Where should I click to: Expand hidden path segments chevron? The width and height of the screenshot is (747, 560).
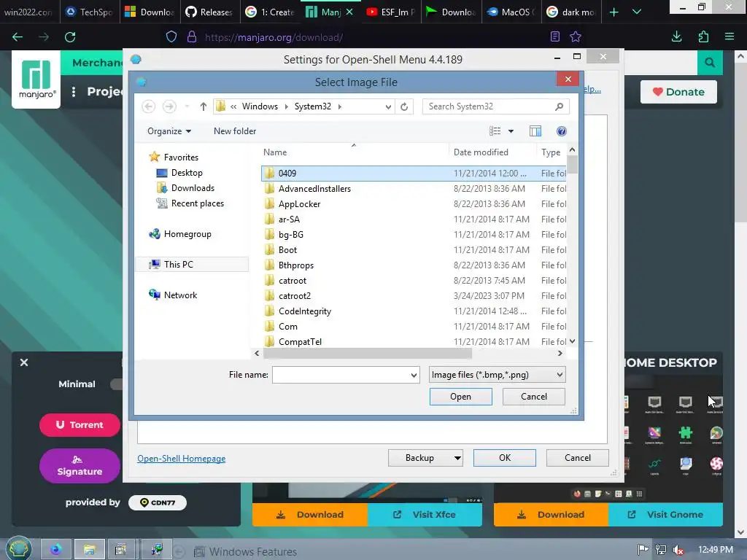click(233, 106)
